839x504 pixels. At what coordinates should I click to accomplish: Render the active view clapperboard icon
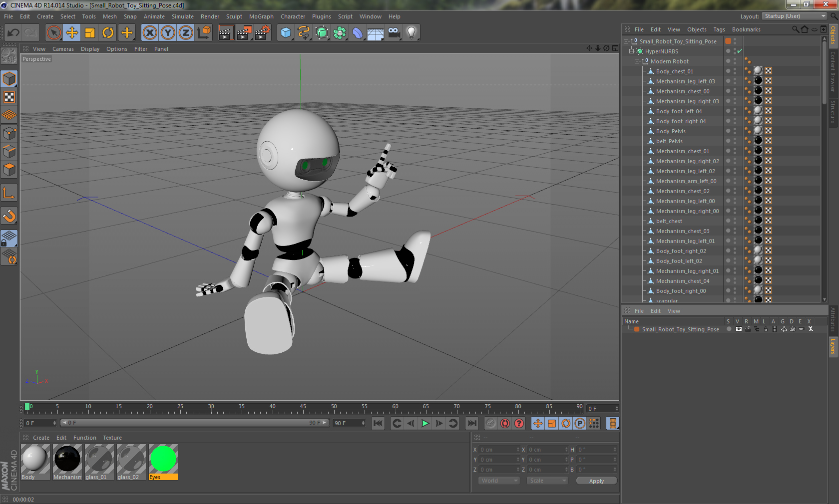click(x=226, y=33)
